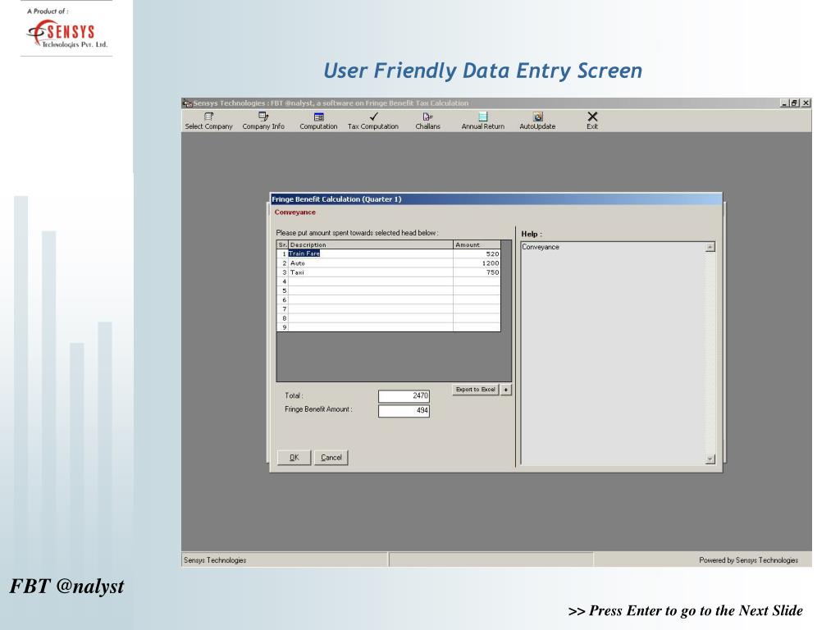Minimize the Sensys Technologies main window
Screen dimensions: 840x630
[785, 103]
